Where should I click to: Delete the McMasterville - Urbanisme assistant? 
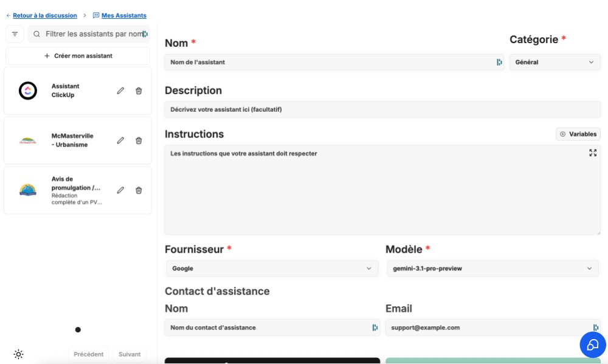[139, 140]
